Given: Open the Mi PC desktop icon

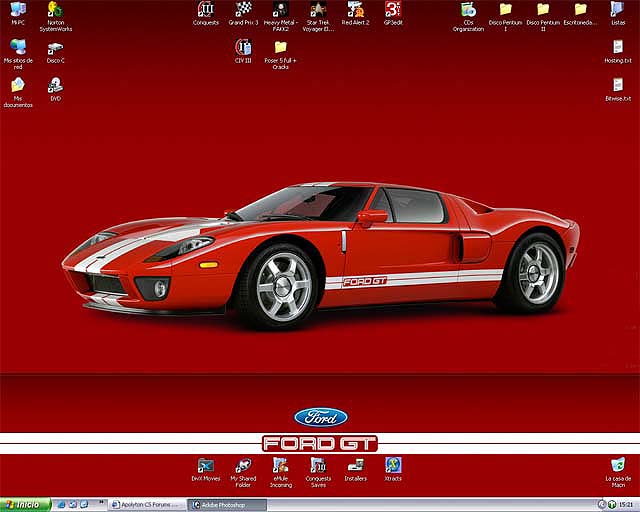Looking at the screenshot, I should 18,10.
